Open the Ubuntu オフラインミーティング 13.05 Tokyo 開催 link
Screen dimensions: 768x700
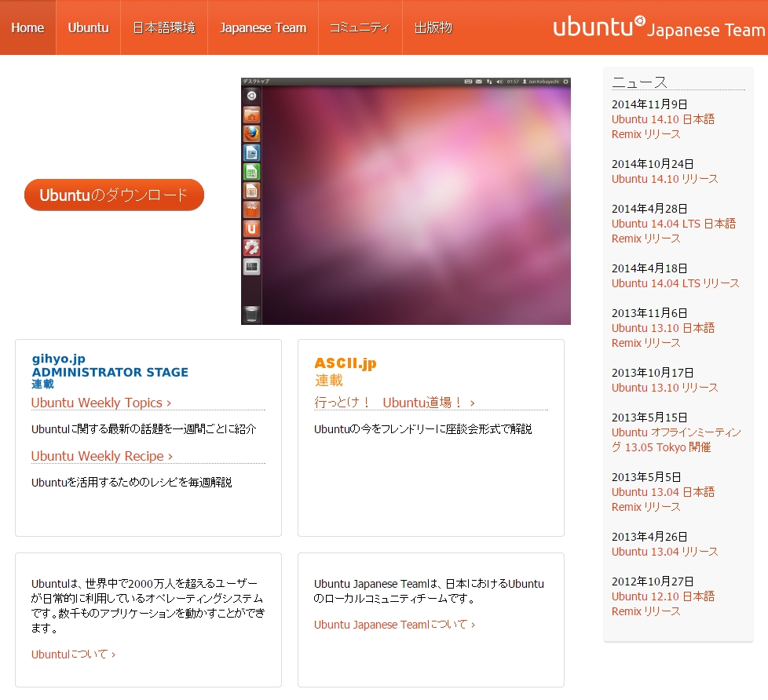676,439
